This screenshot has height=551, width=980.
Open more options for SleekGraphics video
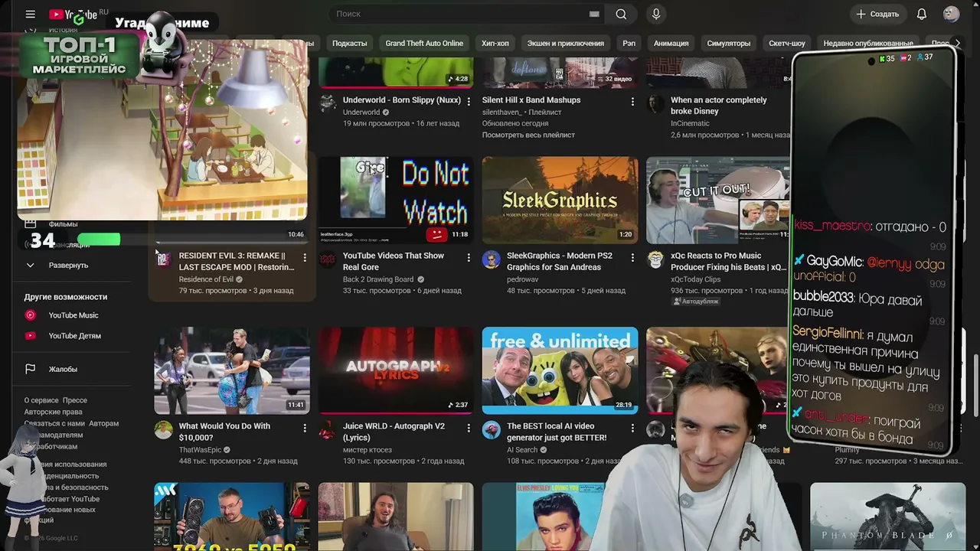click(632, 258)
